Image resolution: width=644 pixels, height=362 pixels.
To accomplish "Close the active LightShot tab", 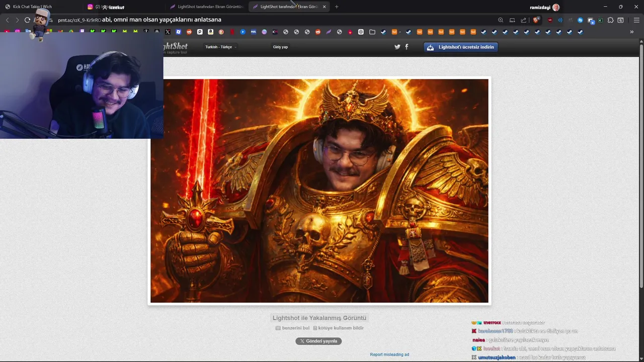I will pyautogui.click(x=324, y=7).
